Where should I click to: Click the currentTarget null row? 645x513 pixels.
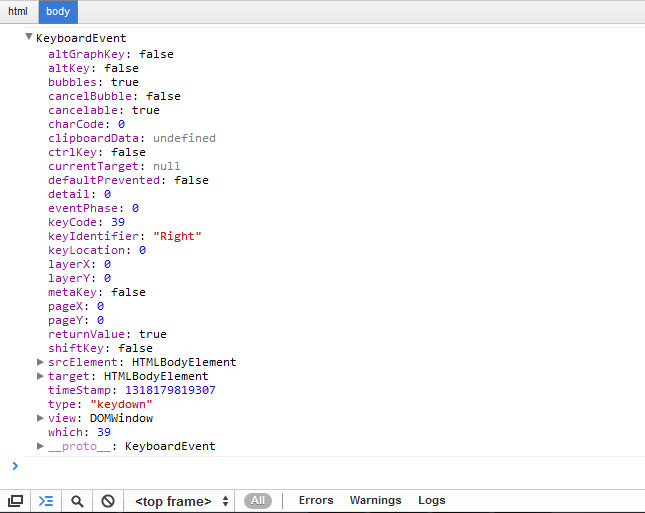[114, 166]
